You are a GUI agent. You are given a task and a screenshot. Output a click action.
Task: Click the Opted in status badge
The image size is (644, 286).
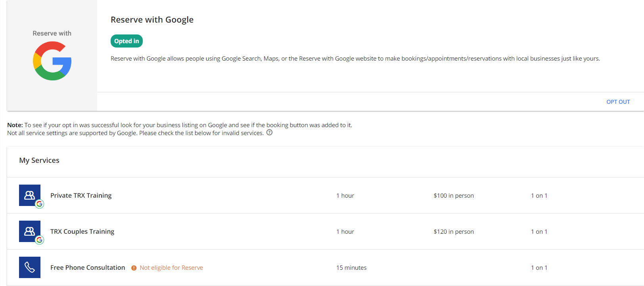(126, 41)
